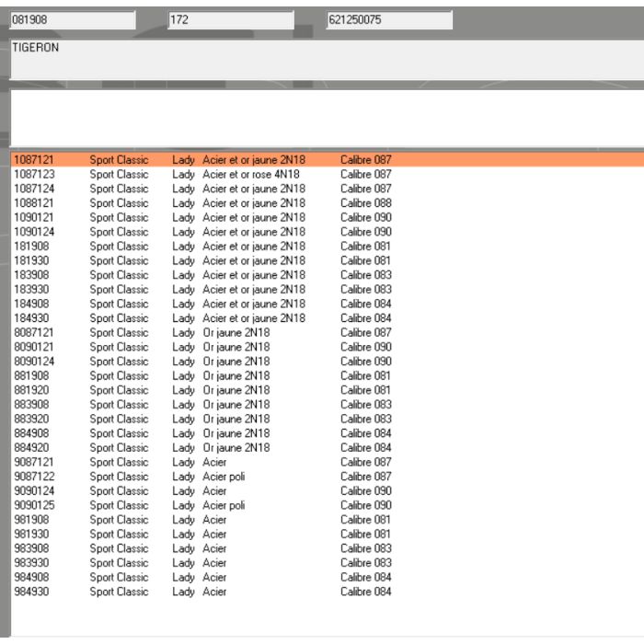
Task: Select list row 184930
Action: click(327, 318)
